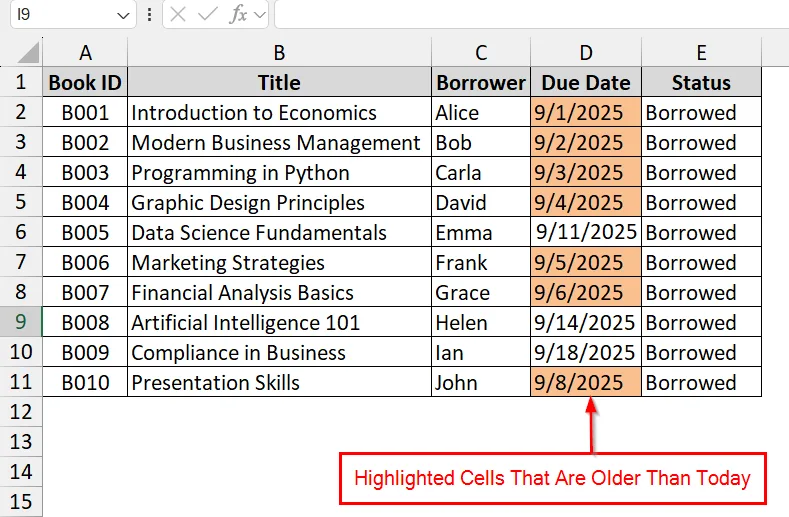Click Artificial Intelligence 101 cell
The width and height of the screenshot is (789, 517).
(279, 322)
